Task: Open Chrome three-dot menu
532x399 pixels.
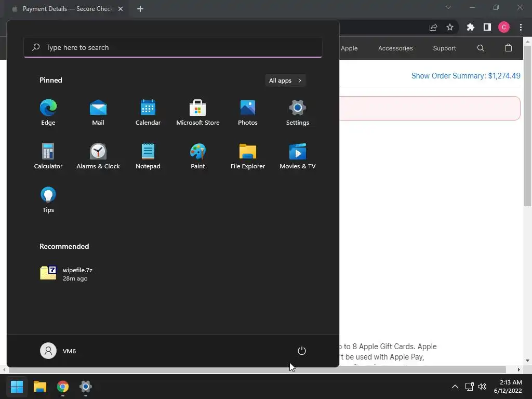Action: coord(521,27)
